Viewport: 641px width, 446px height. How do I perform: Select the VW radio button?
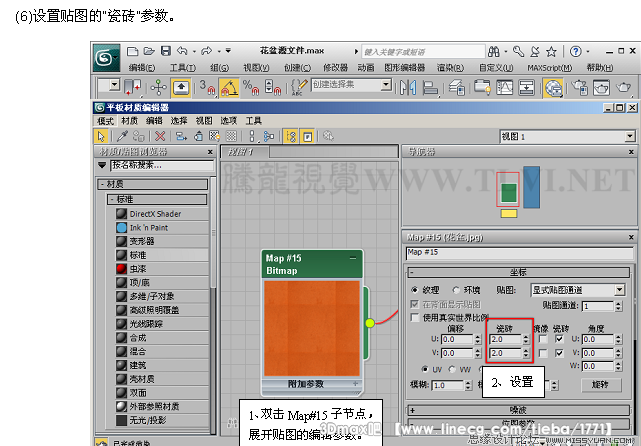pyautogui.click(x=452, y=369)
